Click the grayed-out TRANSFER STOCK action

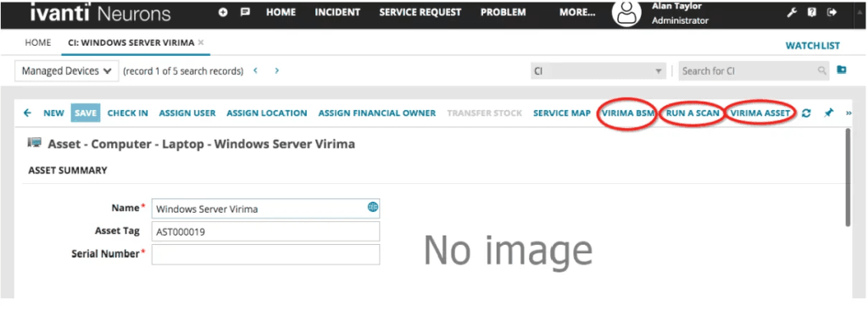[484, 113]
